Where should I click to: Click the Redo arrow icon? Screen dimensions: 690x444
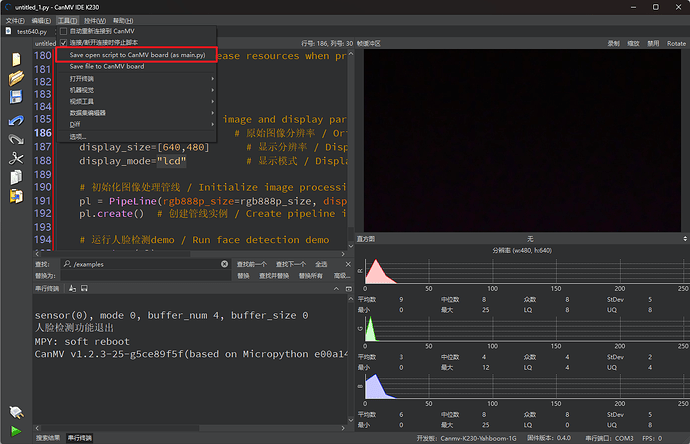[16, 139]
